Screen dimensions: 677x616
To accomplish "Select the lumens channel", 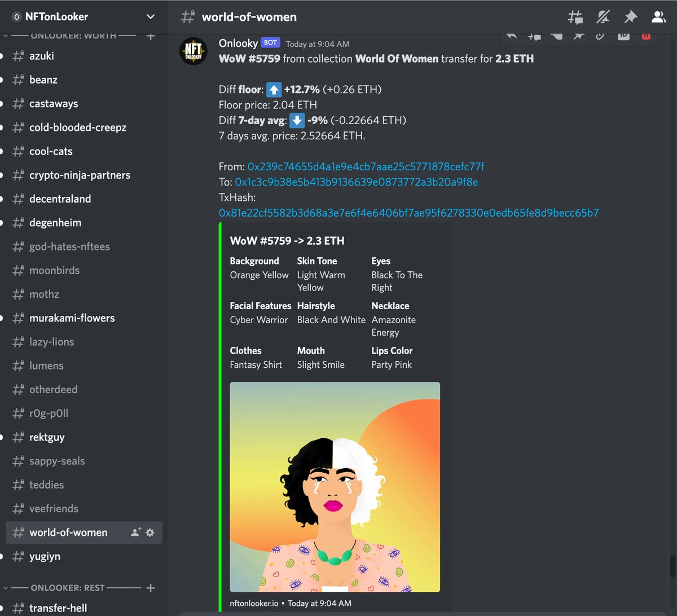I will 84,366.
